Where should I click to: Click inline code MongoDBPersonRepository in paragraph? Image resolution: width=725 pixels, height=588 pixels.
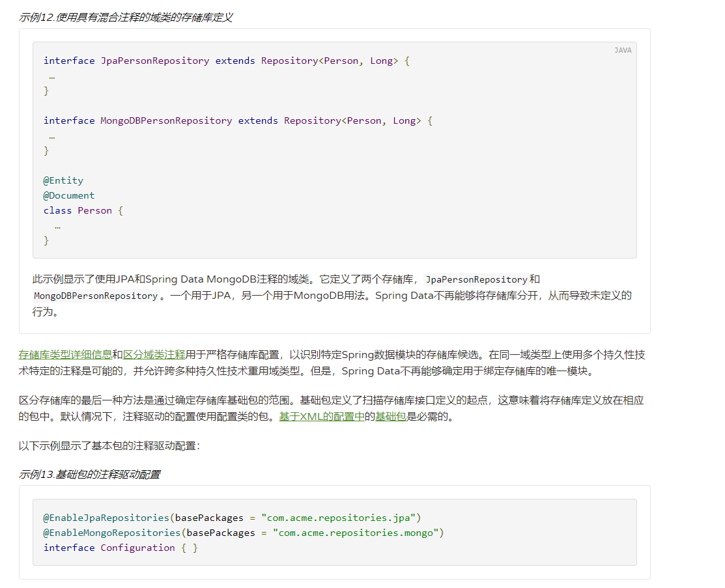click(x=96, y=296)
